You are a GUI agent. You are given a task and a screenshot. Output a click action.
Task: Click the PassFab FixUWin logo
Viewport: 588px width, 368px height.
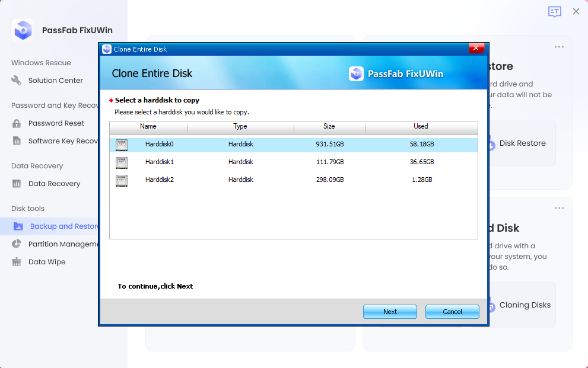23,30
